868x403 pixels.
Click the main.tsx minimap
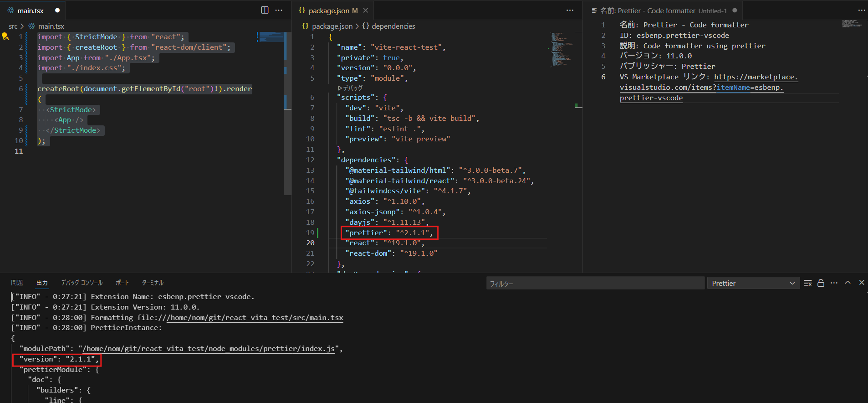tap(271, 37)
